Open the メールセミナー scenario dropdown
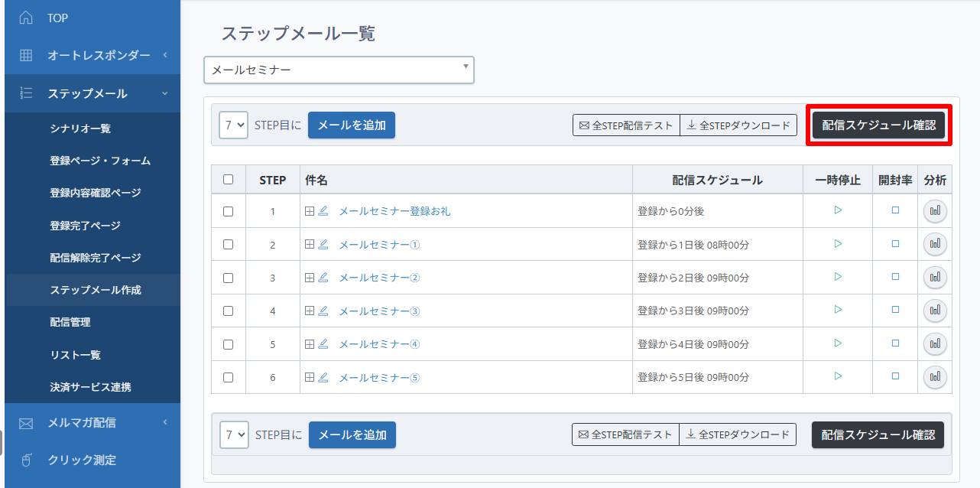Image resolution: width=980 pixels, height=488 pixels. (339, 70)
